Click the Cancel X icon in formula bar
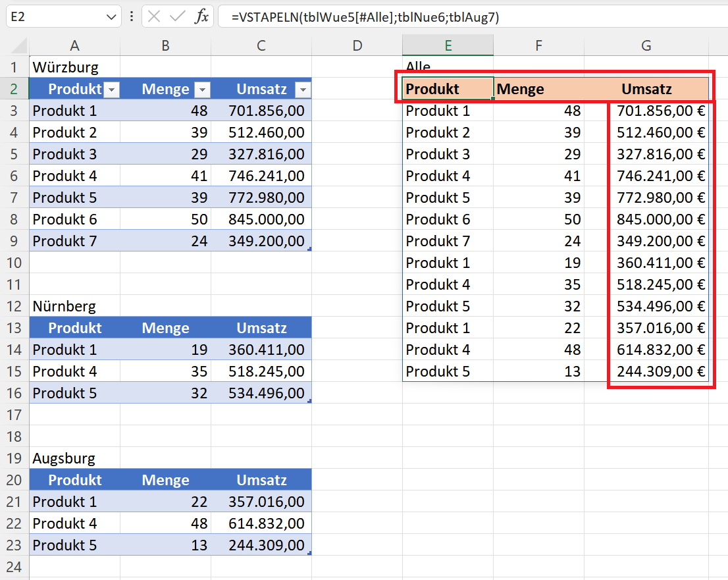The width and height of the screenshot is (728, 580). coord(155,17)
